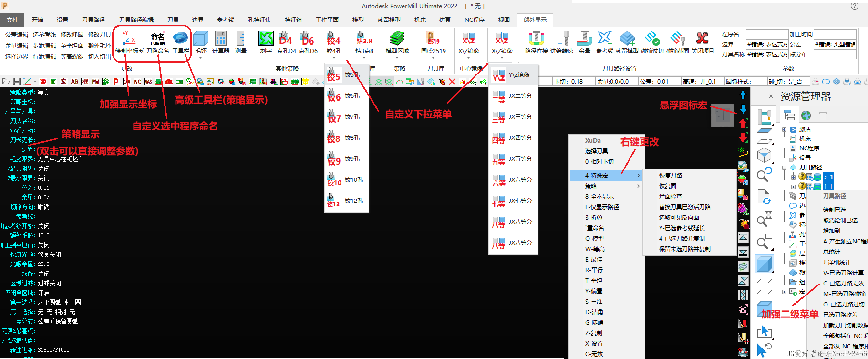The height and width of the screenshot is (359, 868).
Task: Expand the 策略 submenu in context menu
Action: tap(607, 186)
